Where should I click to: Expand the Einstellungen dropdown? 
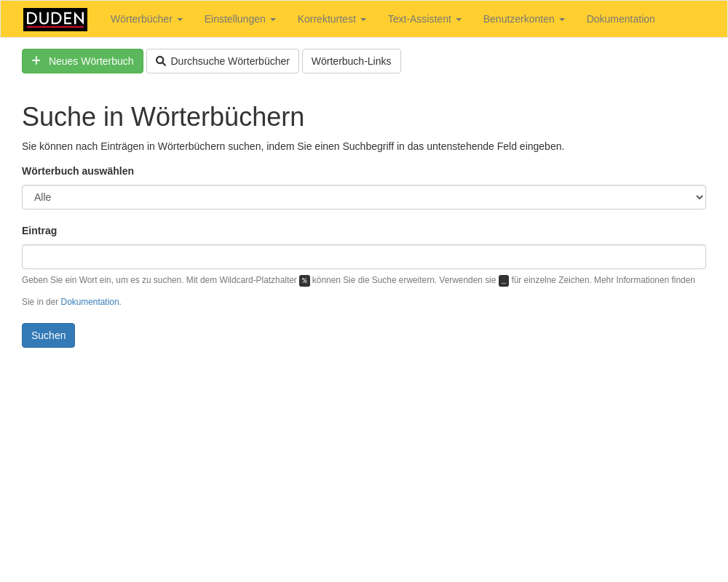pos(240,19)
